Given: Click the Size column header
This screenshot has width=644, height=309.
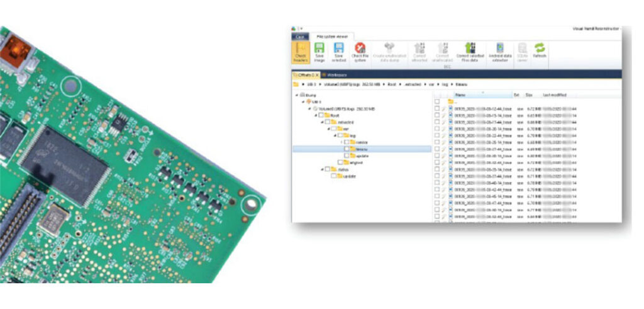Looking at the screenshot, I should point(530,95).
